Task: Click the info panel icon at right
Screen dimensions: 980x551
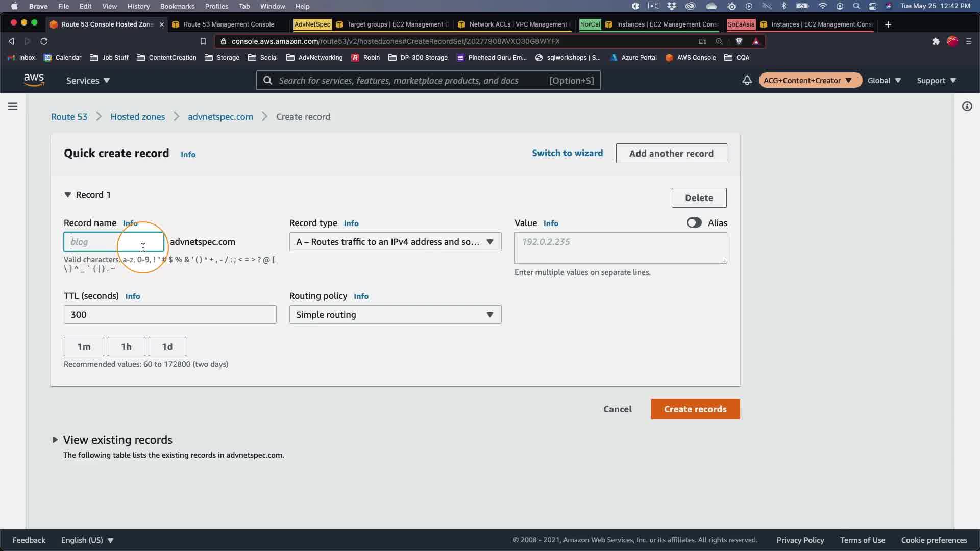Action: [x=967, y=106]
